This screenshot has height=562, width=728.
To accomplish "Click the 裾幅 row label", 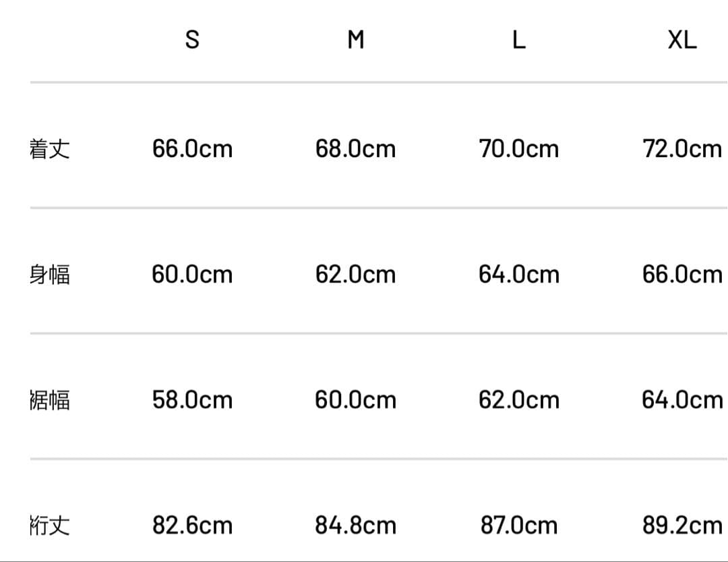I will click(x=49, y=400).
